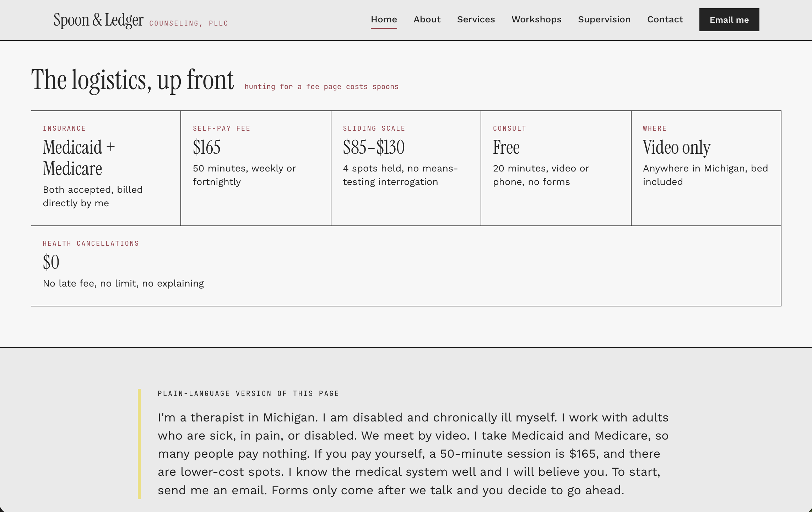Image resolution: width=812 pixels, height=512 pixels.
Task: Click '4 spots held, no means-testing interrogation'
Action: tap(400, 175)
